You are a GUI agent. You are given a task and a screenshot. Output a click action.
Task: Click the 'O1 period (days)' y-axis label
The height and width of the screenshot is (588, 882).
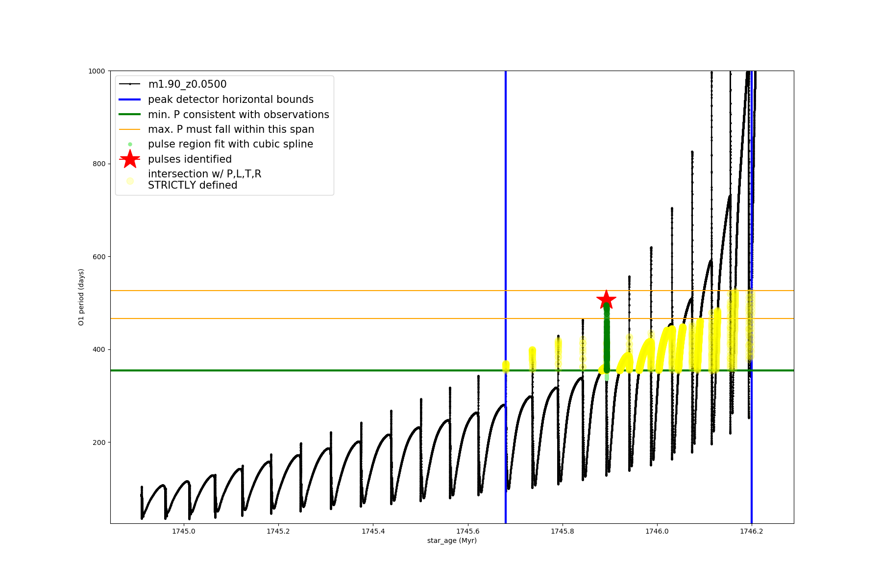tap(81, 297)
